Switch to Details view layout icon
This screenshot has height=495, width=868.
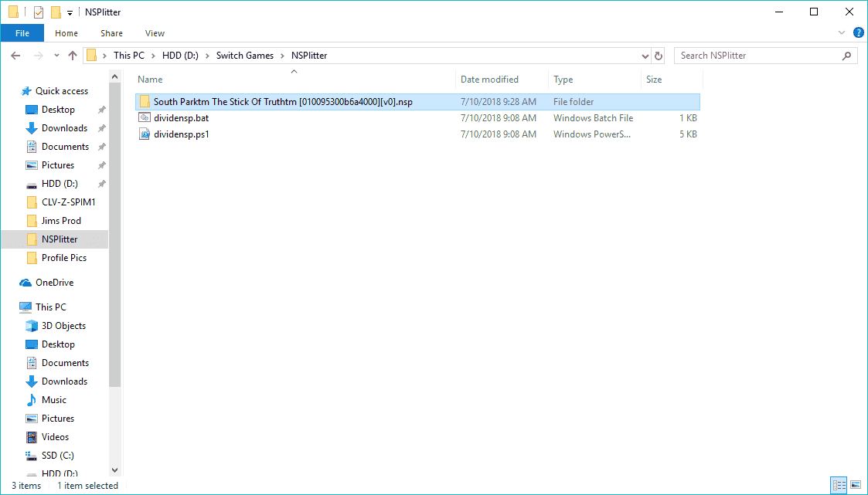point(839,486)
